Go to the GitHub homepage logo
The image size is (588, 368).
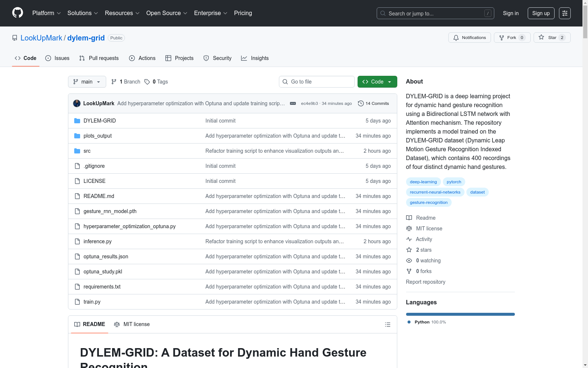(18, 13)
